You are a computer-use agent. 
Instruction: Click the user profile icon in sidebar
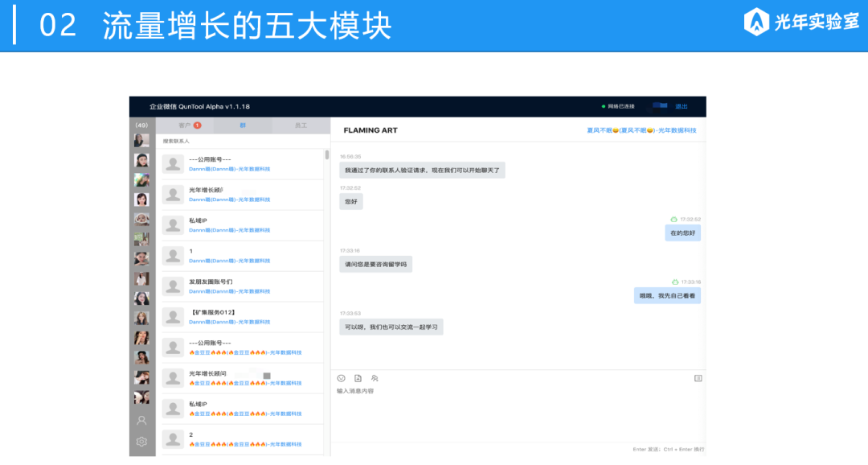(x=141, y=420)
